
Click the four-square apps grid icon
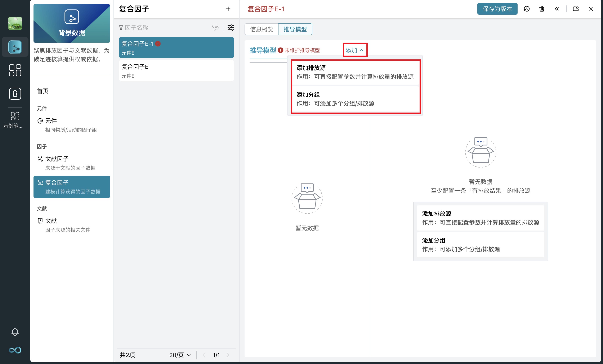15,70
